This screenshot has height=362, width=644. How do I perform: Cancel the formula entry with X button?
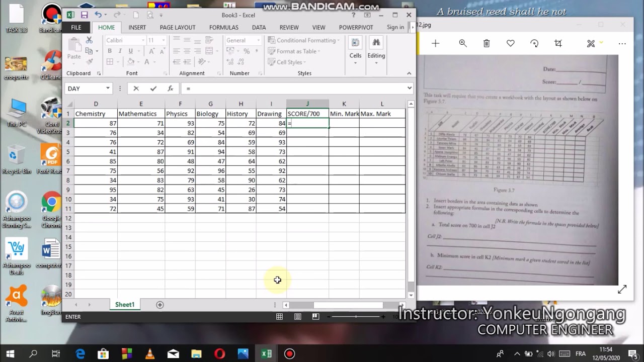tap(136, 88)
